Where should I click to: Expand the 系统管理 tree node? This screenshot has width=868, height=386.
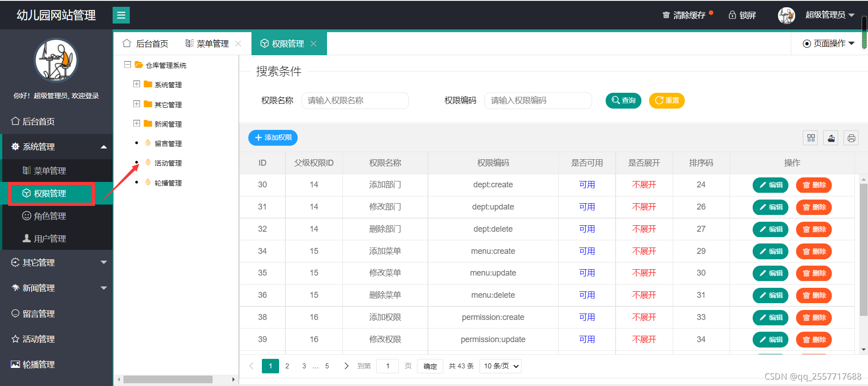coord(137,84)
